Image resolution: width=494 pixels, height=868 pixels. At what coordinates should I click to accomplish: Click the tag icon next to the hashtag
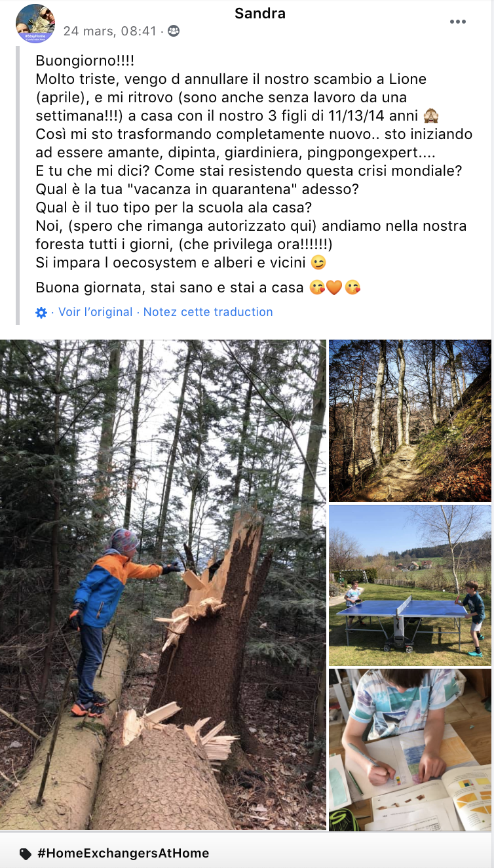point(26,854)
